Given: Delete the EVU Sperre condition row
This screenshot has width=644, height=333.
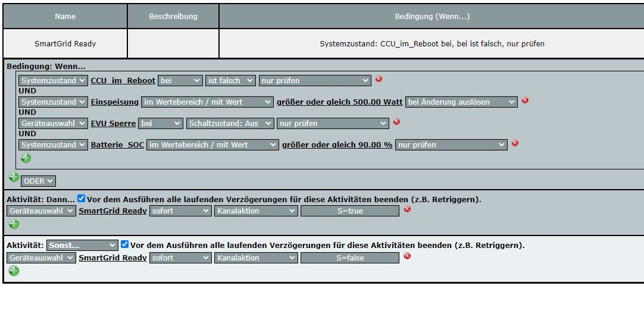Looking at the screenshot, I should tap(396, 122).
